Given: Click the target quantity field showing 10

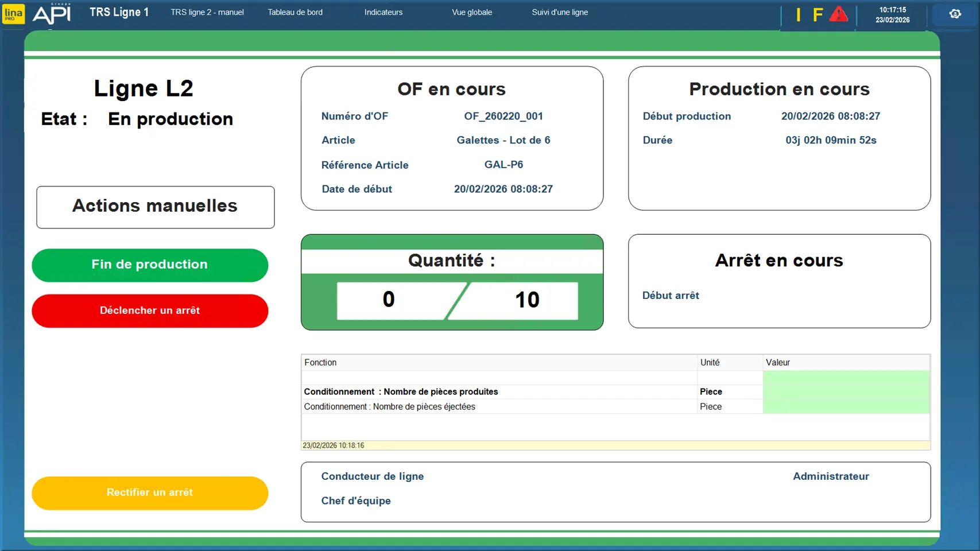Looking at the screenshot, I should [526, 300].
